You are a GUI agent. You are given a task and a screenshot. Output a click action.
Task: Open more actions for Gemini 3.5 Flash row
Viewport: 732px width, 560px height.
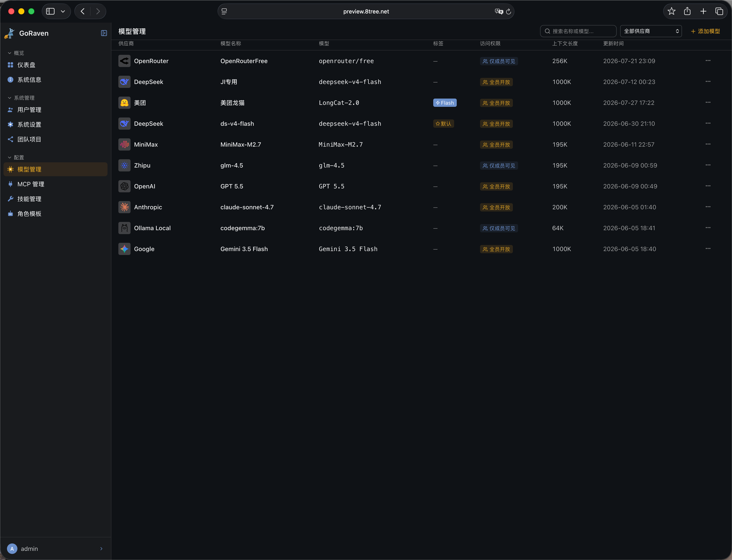(708, 249)
